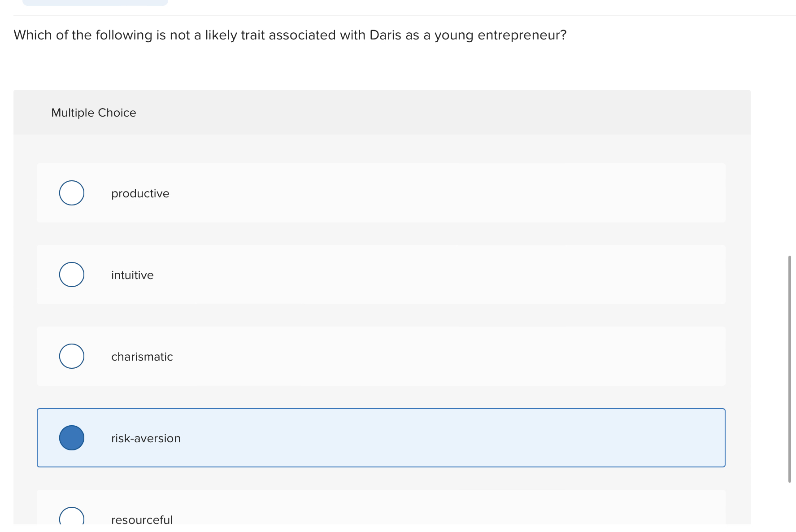Click the charismatic answer card

point(381,356)
